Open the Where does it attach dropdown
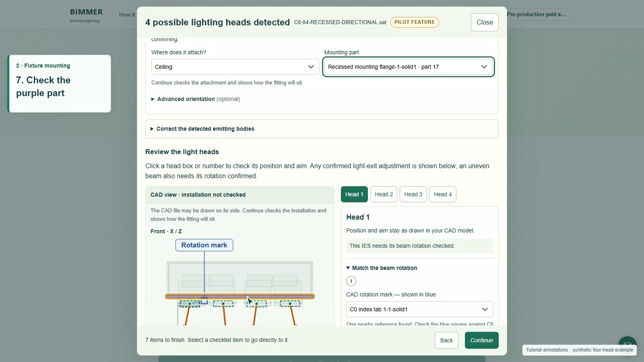Image resolution: width=644 pixels, height=362 pixels. coord(235,67)
